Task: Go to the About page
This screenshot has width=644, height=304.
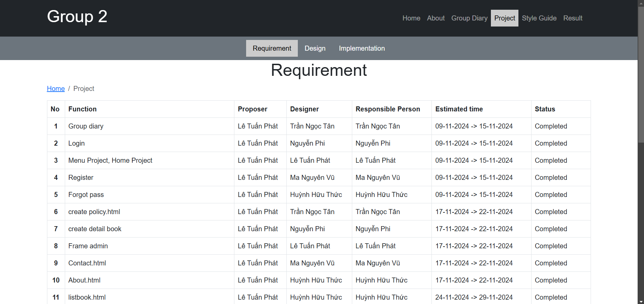Action: (435, 18)
